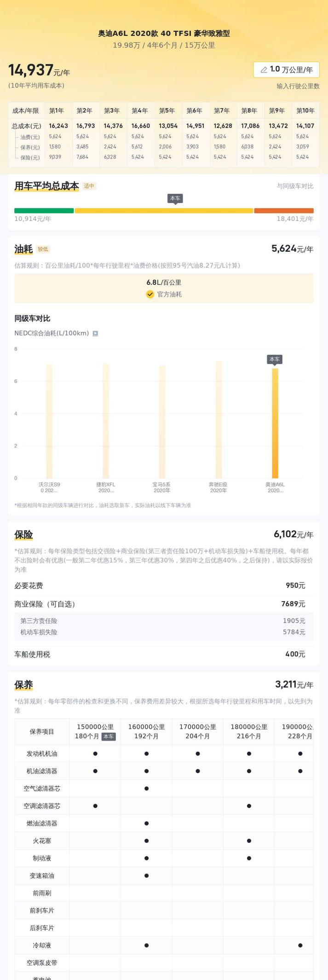This screenshot has height=980, width=328.
Task: Tap the 输入行驶公里数 text
Action: click(298, 86)
